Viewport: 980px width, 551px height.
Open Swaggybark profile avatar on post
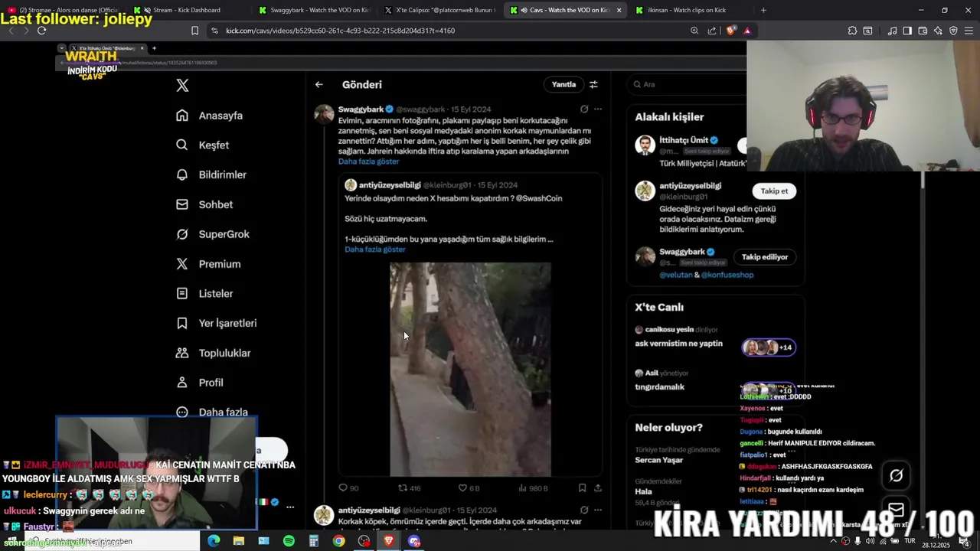point(324,114)
